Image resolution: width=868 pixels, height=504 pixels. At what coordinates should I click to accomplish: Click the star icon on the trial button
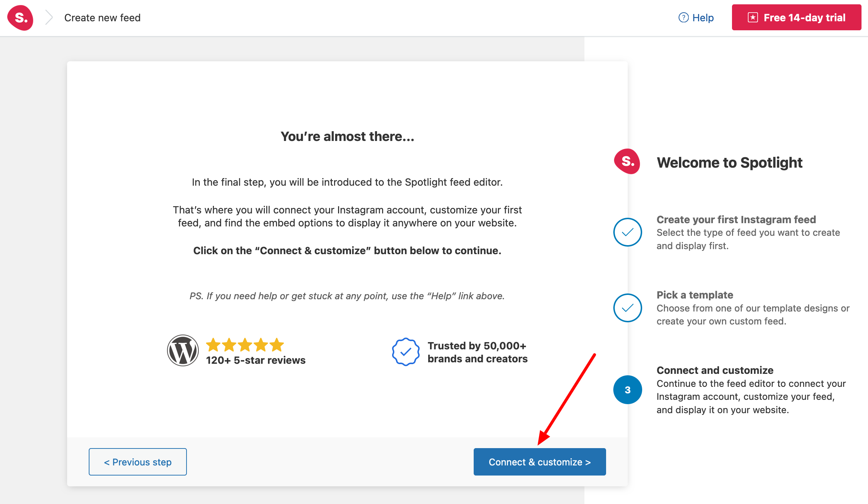pyautogui.click(x=753, y=17)
